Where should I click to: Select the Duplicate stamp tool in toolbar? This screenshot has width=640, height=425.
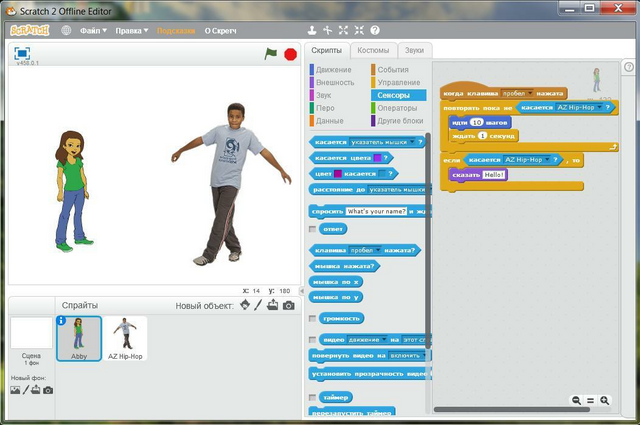(x=312, y=30)
